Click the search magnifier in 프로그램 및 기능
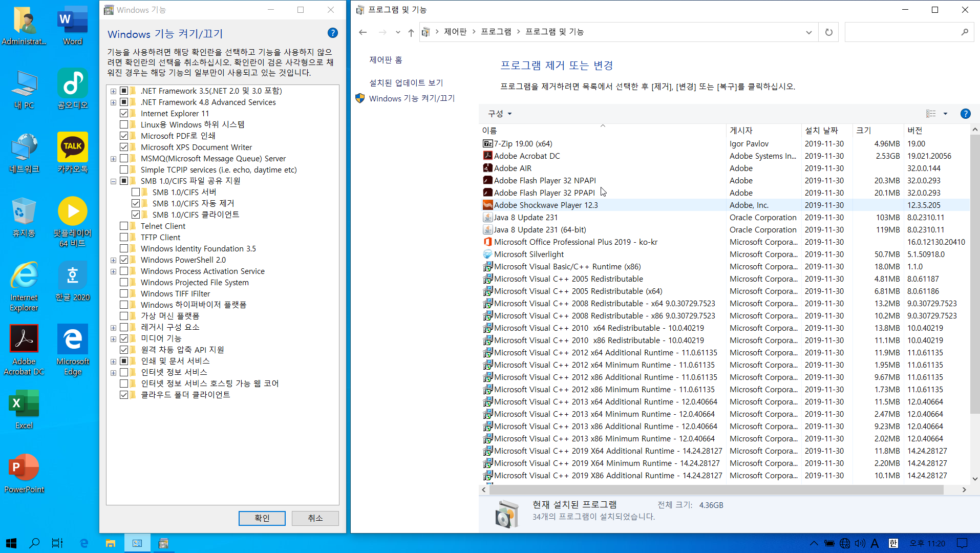 pos(965,32)
